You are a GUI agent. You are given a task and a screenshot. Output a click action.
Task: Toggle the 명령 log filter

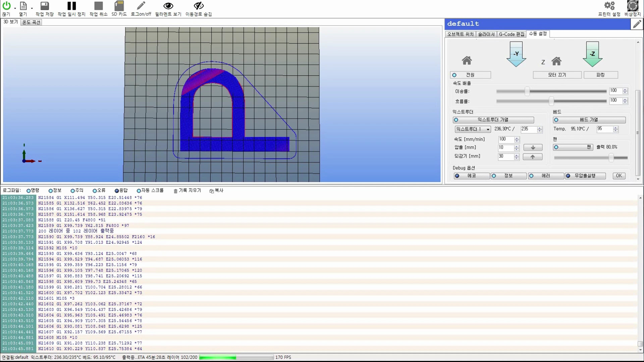[x=33, y=190]
